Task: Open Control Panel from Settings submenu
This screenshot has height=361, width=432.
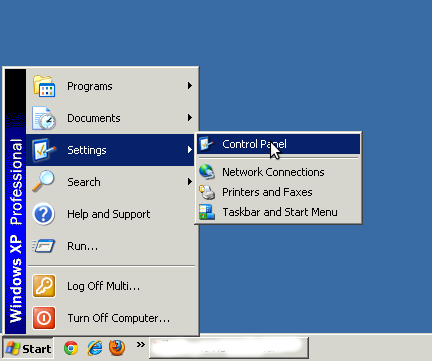Action: [x=279, y=144]
